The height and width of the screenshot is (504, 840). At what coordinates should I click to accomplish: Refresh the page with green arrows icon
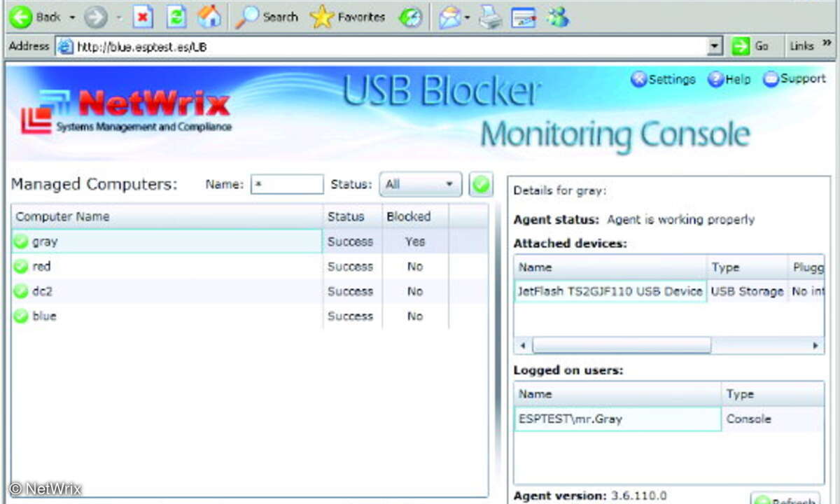coord(176,17)
